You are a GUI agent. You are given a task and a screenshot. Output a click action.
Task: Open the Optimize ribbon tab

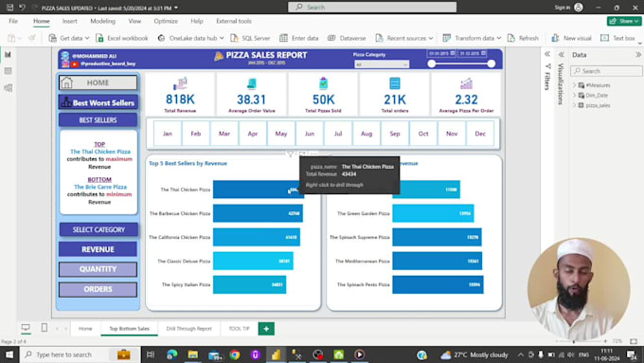166,21
